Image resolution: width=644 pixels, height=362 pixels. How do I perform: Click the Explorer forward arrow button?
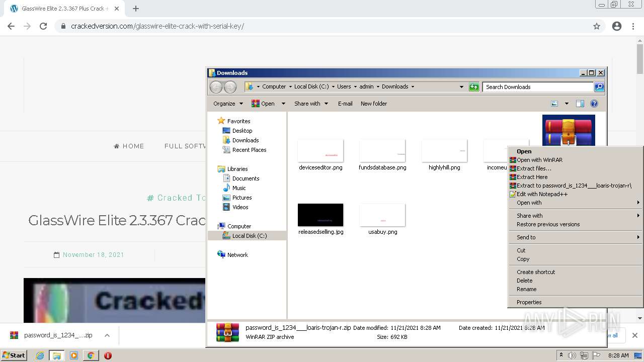click(230, 87)
